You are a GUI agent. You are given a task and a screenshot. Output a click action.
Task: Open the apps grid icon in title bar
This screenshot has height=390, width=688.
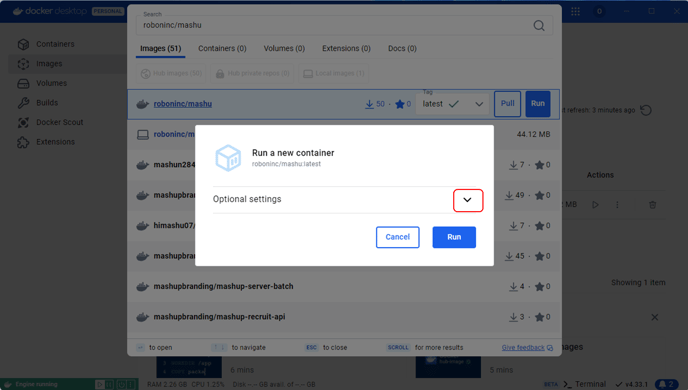pos(575,11)
